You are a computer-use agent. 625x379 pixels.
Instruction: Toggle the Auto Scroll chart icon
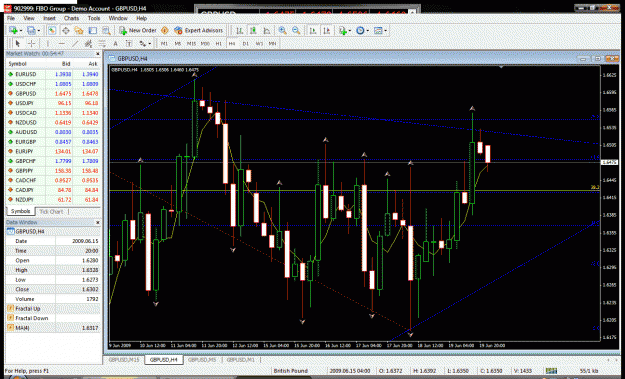tap(313, 30)
